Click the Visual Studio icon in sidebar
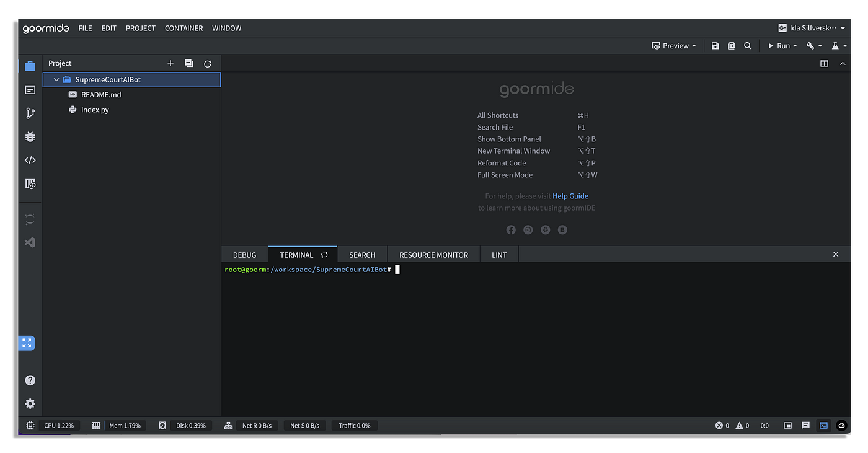This screenshot has height=453, width=868. (30, 242)
